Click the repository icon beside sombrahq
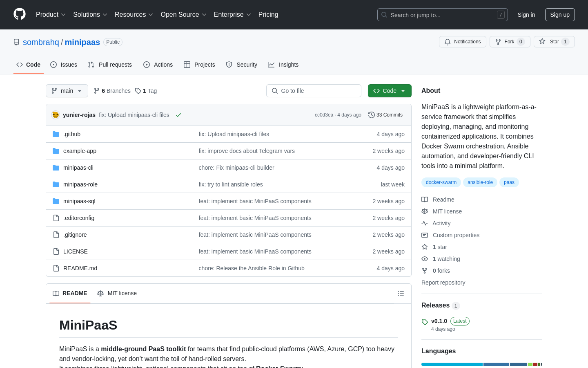The height and width of the screenshot is (368, 588). (16, 42)
